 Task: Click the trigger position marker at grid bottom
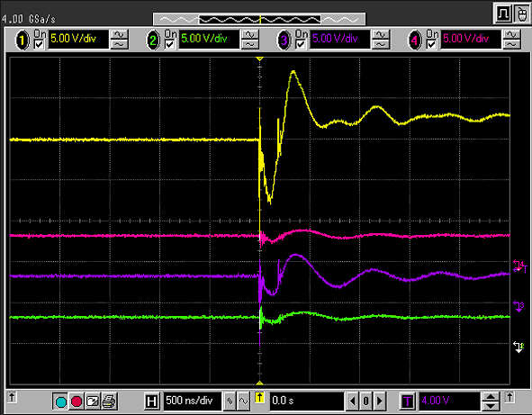259,383
